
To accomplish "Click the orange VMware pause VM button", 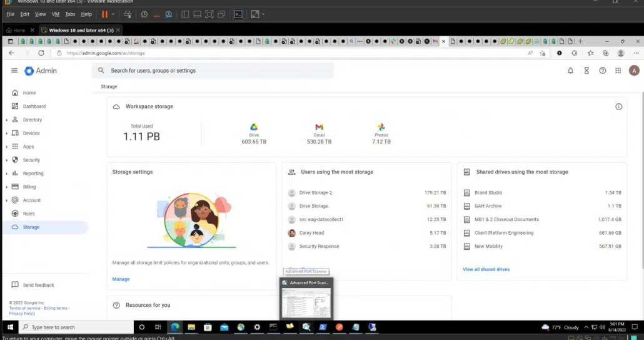I will click(105, 14).
